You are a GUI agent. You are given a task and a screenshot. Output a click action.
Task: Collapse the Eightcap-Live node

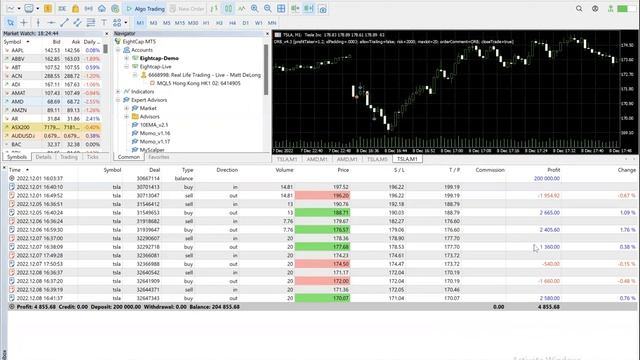coord(127,67)
